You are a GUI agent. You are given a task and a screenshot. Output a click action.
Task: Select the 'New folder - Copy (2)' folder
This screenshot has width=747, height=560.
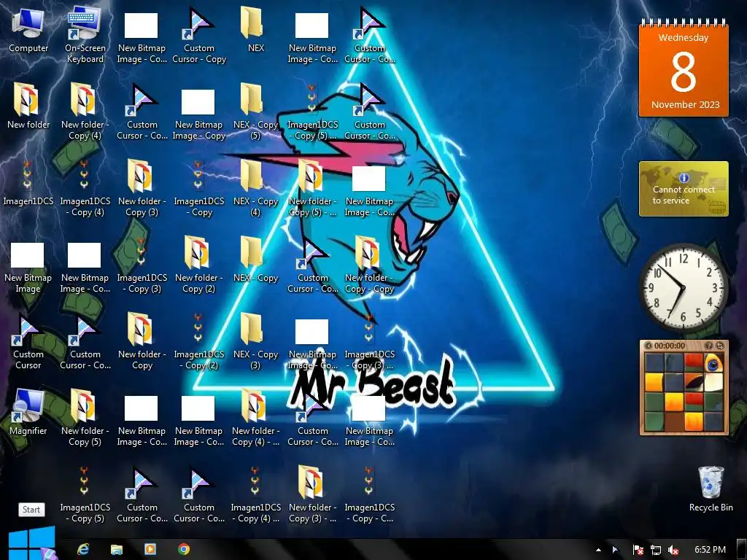point(198,264)
